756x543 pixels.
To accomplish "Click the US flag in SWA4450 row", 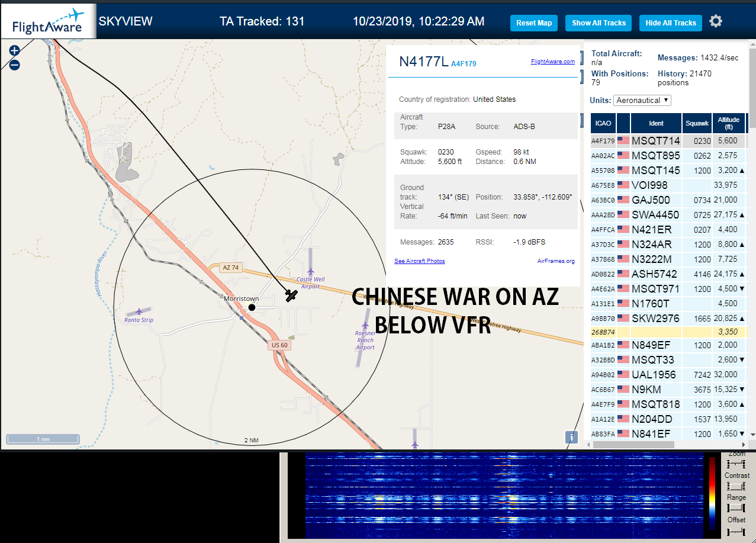I will click(x=623, y=215).
